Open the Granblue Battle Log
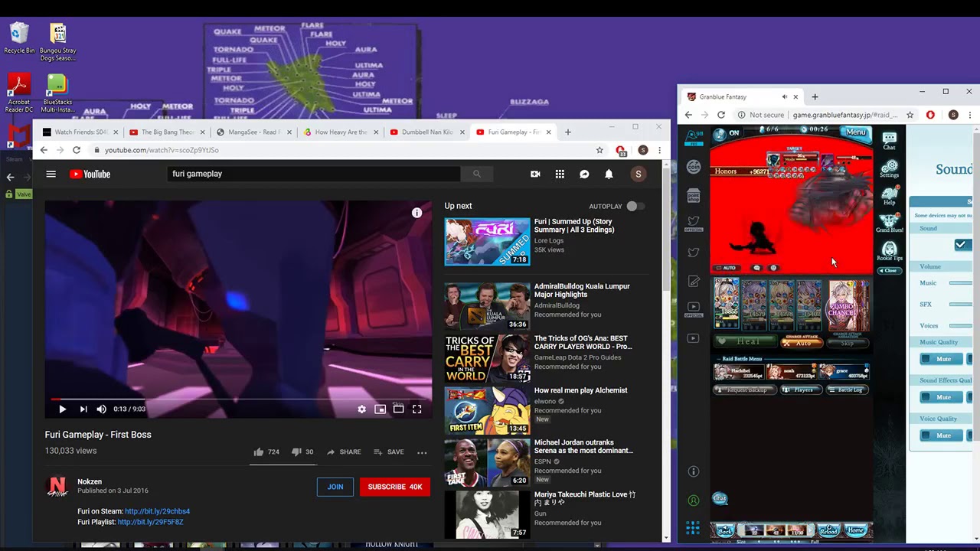This screenshot has height=551, width=980. (x=848, y=390)
